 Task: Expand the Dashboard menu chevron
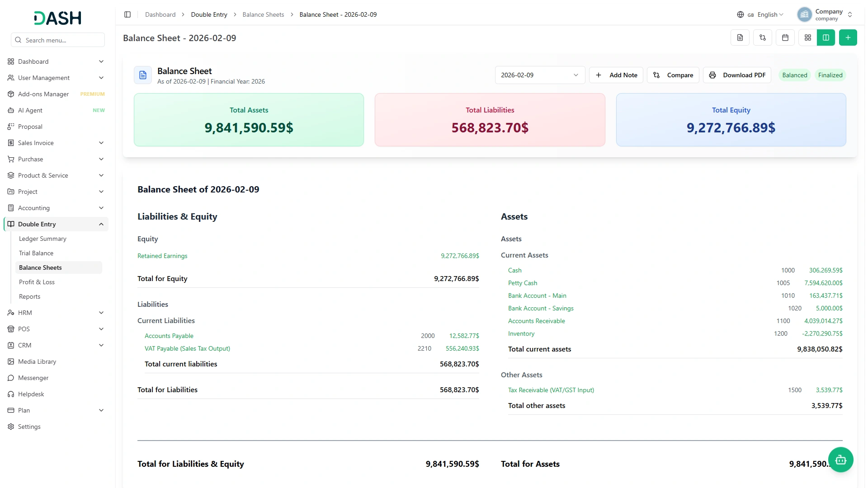pyautogui.click(x=101, y=61)
